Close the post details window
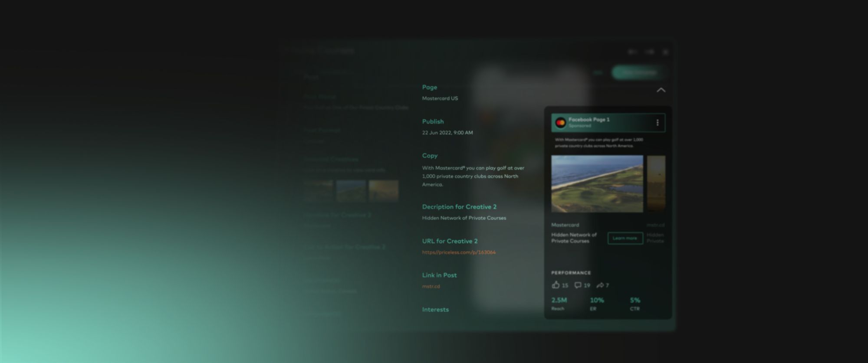The image size is (868, 363). pyautogui.click(x=665, y=52)
